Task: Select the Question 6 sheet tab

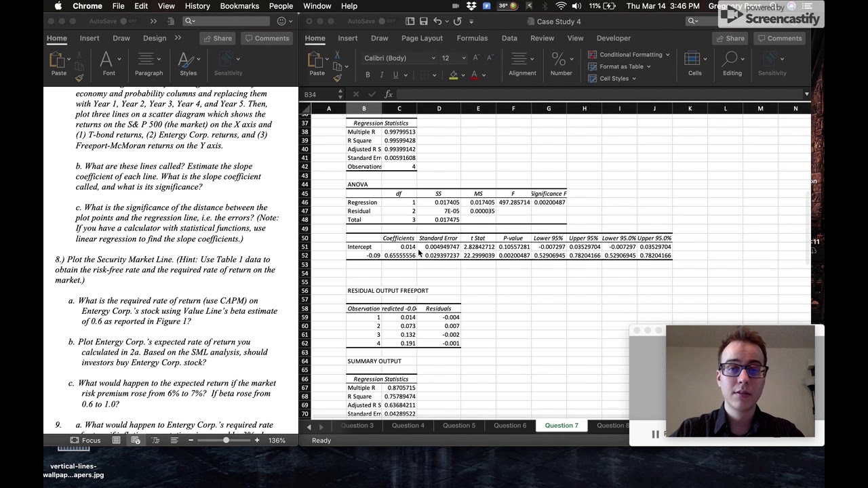Action: tap(510, 426)
